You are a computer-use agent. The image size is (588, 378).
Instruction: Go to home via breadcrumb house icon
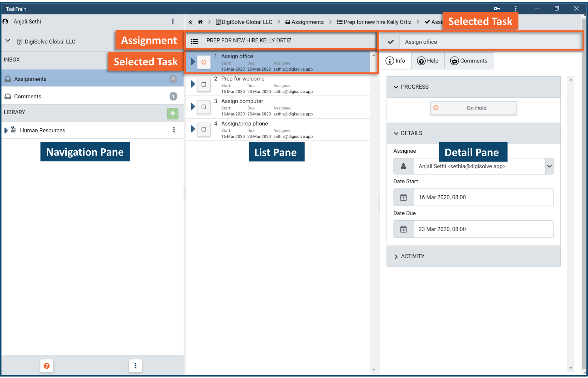tap(200, 22)
